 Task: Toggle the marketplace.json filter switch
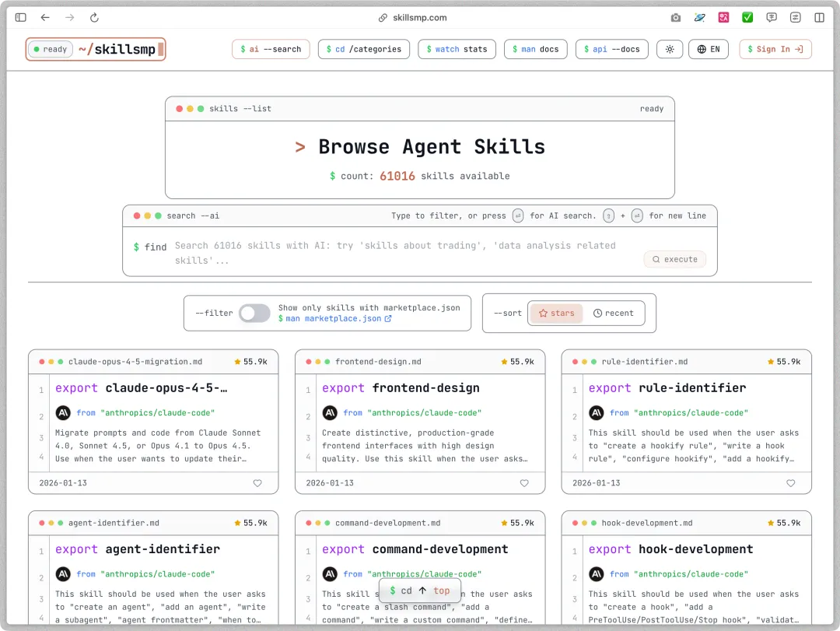[x=254, y=313]
